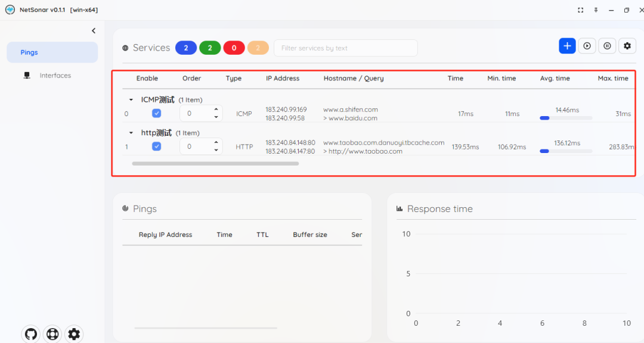Decrease order for ICMP row
Image resolution: width=644 pixels, height=343 pixels.
216,117
